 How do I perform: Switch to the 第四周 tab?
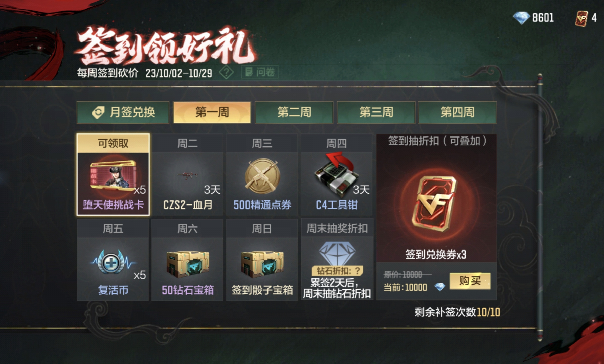point(457,112)
